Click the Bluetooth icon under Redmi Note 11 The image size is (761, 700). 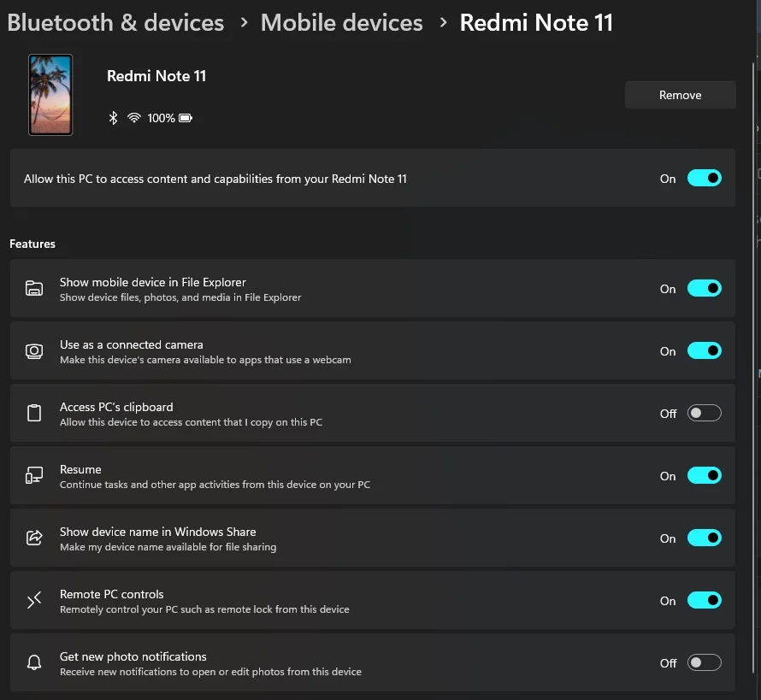113,118
